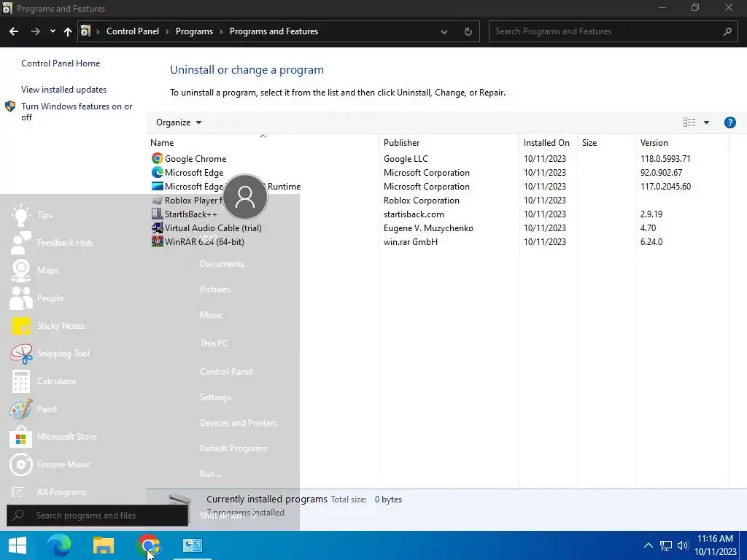Open Devices and Printers in Start menu
The height and width of the screenshot is (560, 747).
pyautogui.click(x=239, y=423)
